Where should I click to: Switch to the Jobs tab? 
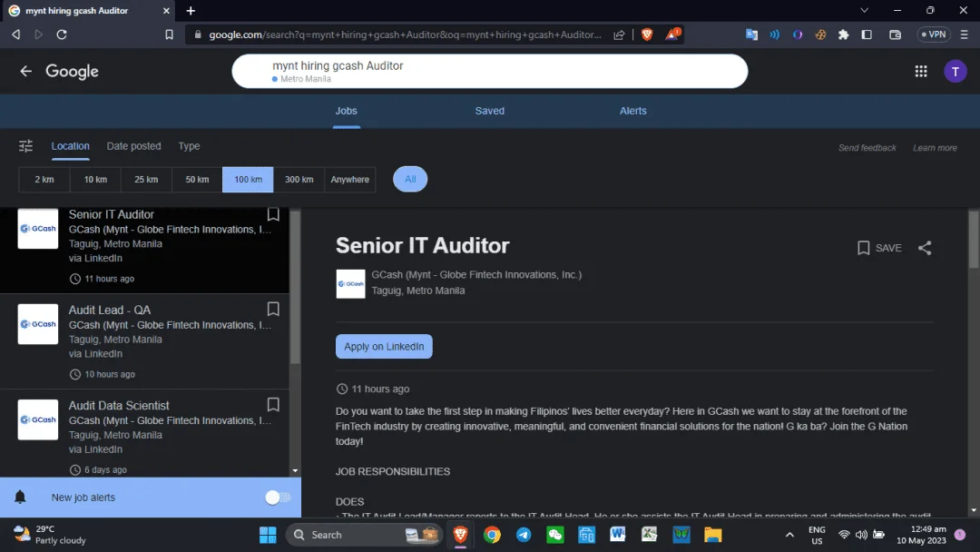pyautogui.click(x=346, y=111)
